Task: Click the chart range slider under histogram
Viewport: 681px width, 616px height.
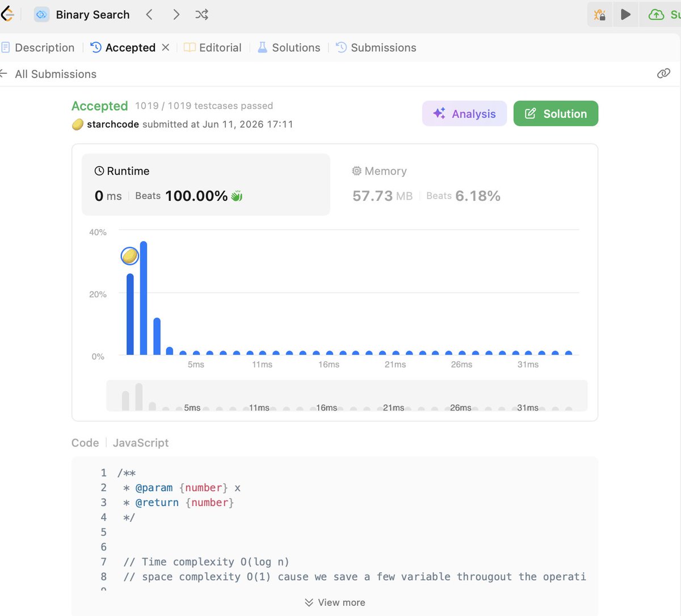Action: tap(347, 396)
